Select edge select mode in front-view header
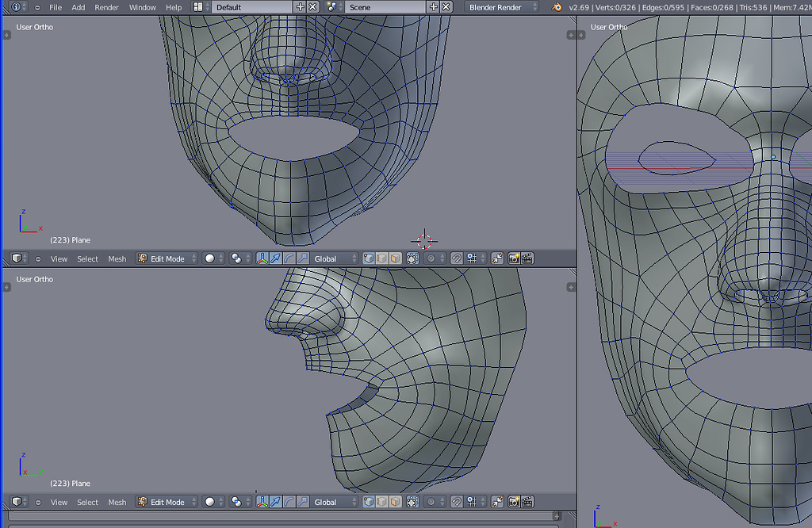 (382, 258)
